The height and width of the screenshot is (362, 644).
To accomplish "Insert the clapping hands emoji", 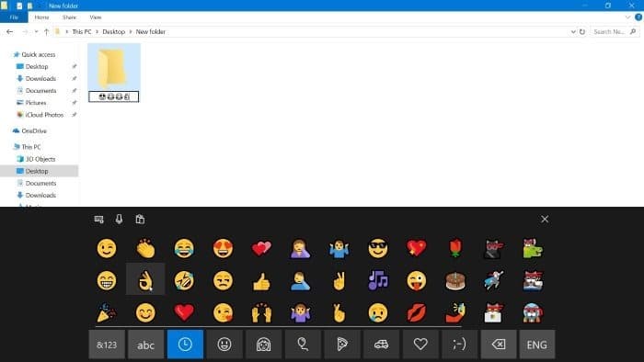I will [x=145, y=248].
